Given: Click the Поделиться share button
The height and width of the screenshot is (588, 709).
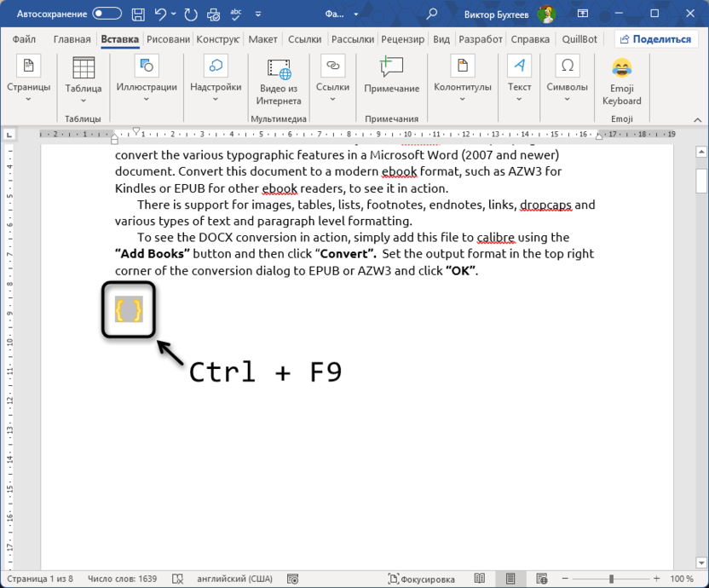Looking at the screenshot, I should pyautogui.click(x=654, y=39).
